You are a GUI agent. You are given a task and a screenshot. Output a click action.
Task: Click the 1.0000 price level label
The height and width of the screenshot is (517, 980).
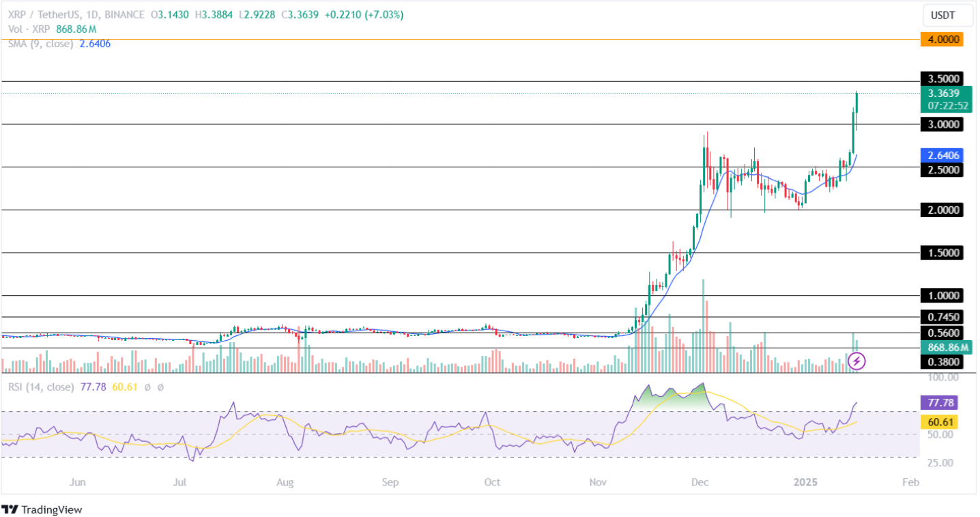click(942, 296)
